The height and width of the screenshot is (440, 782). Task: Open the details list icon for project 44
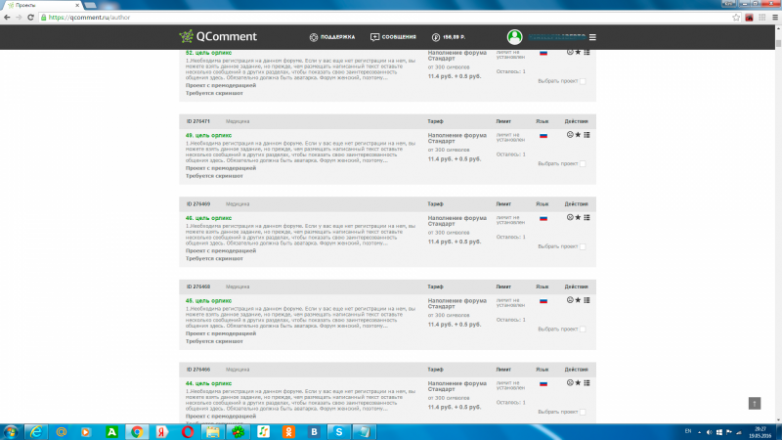(587, 383)
